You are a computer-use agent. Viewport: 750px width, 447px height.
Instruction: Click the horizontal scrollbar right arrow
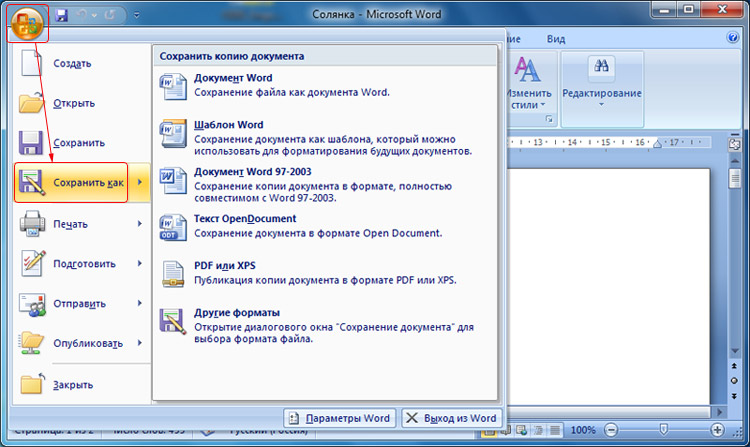point(719,412)
